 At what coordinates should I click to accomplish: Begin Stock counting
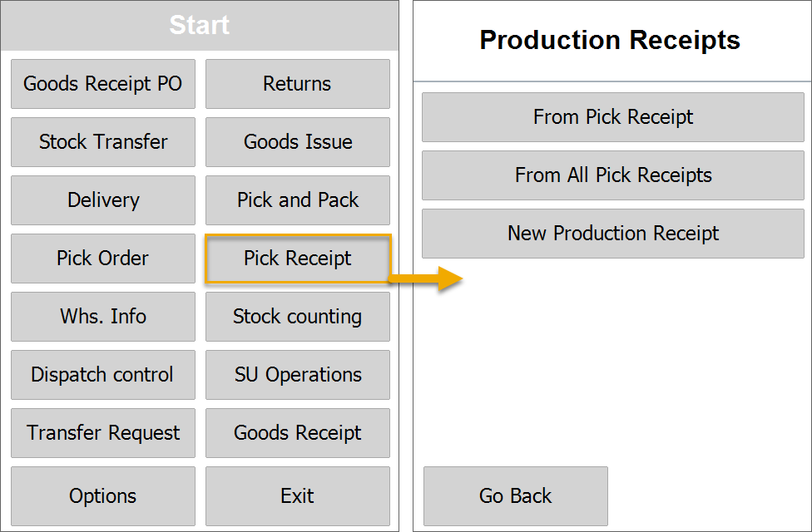pos(297,317)
